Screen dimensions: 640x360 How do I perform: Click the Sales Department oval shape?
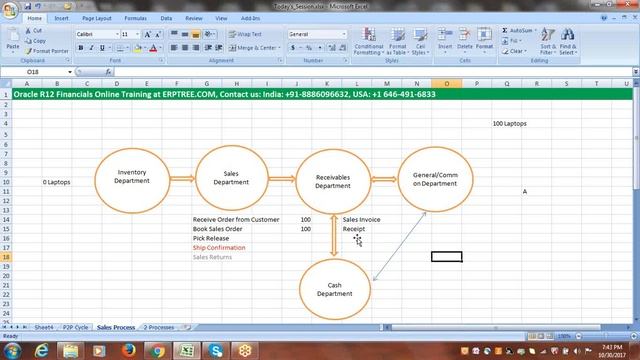(x=231, y=178)
